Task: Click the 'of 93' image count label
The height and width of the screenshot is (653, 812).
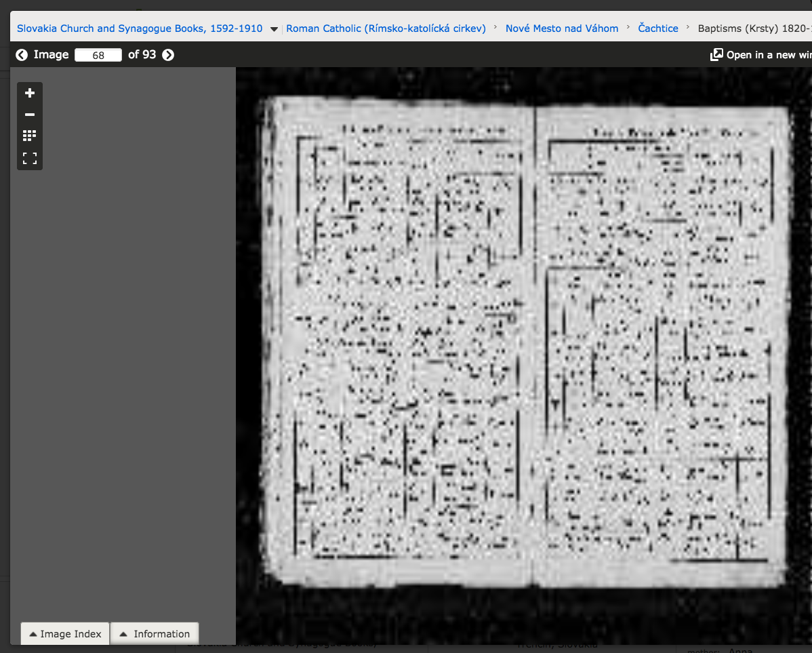Action: pyautogui.click(x=142, y=55)
